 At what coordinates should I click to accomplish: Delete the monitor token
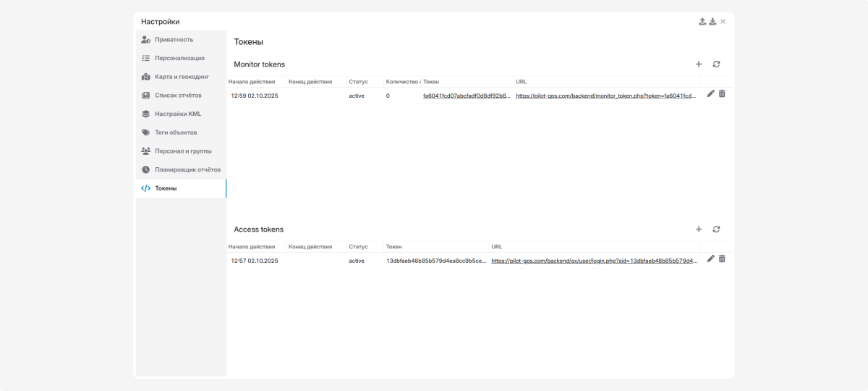pos(722,94)
